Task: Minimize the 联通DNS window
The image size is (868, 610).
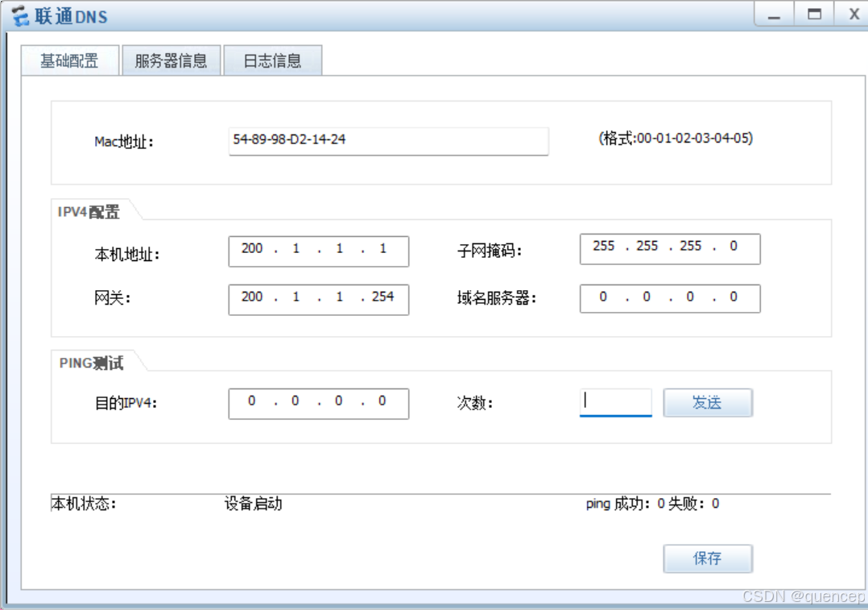Action: 774,15
